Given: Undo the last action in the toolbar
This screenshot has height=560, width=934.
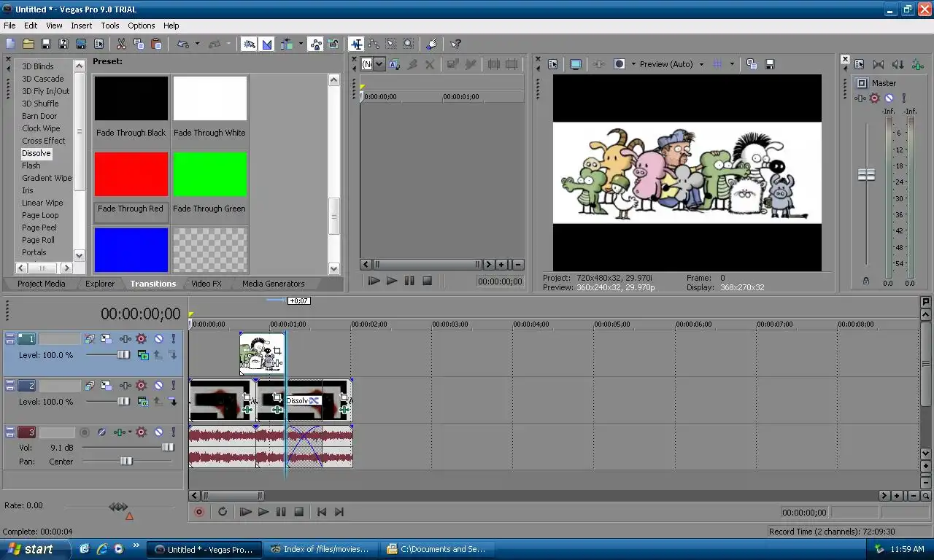Looking at the screenshot, I should (183, 44).
